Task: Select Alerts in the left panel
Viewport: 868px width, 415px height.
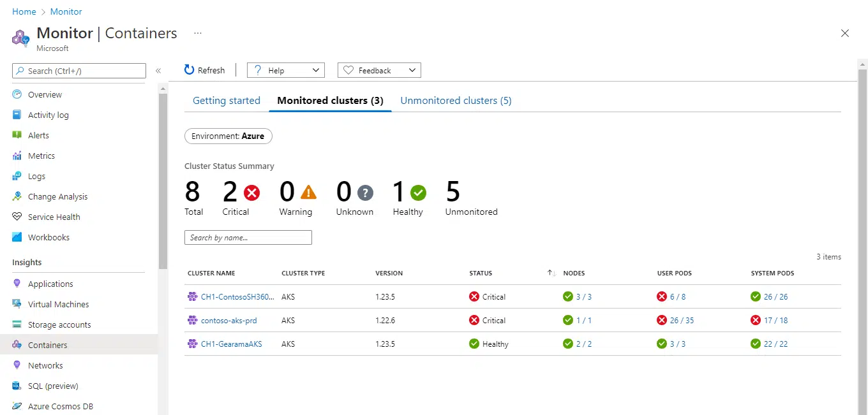Action: pos(40,135)
